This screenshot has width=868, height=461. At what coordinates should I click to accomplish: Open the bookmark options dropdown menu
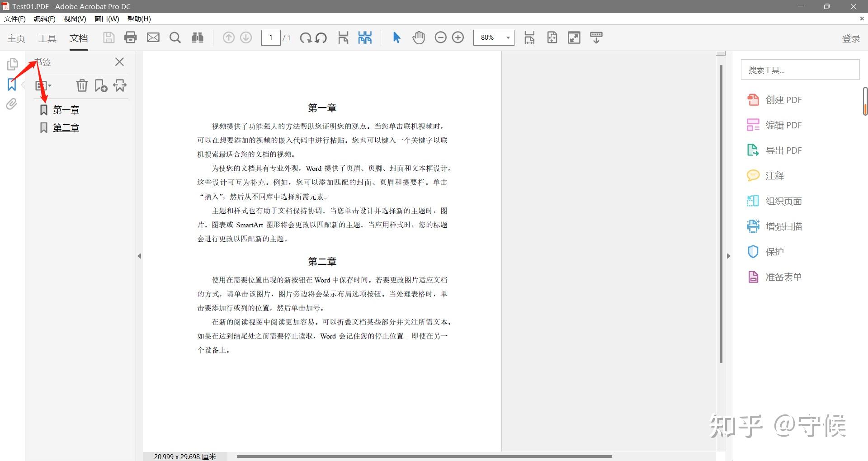coord(43,85)
